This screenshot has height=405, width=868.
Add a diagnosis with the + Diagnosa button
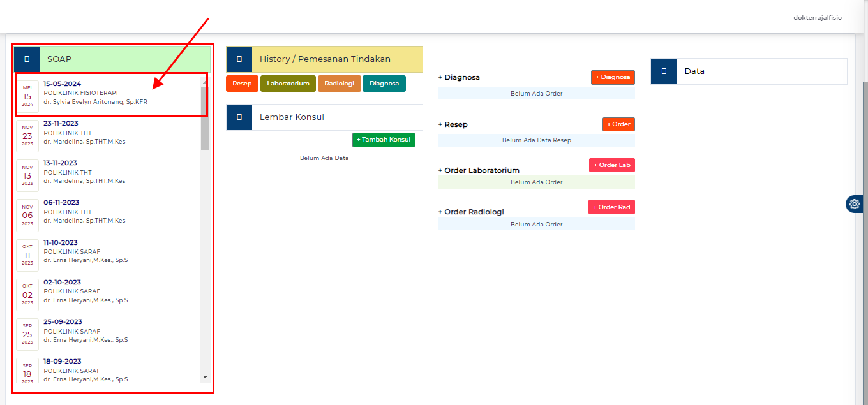tap(612, 77)
